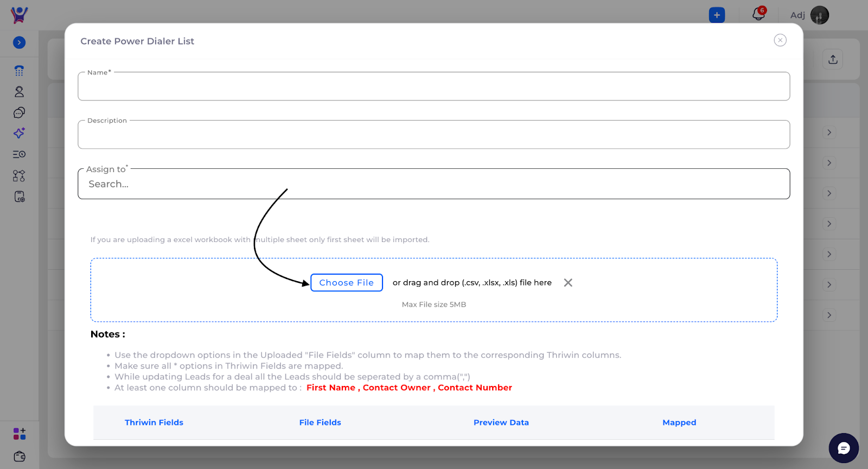Remove file with X next to drop text
868x469 pixels.
[568, 283]
